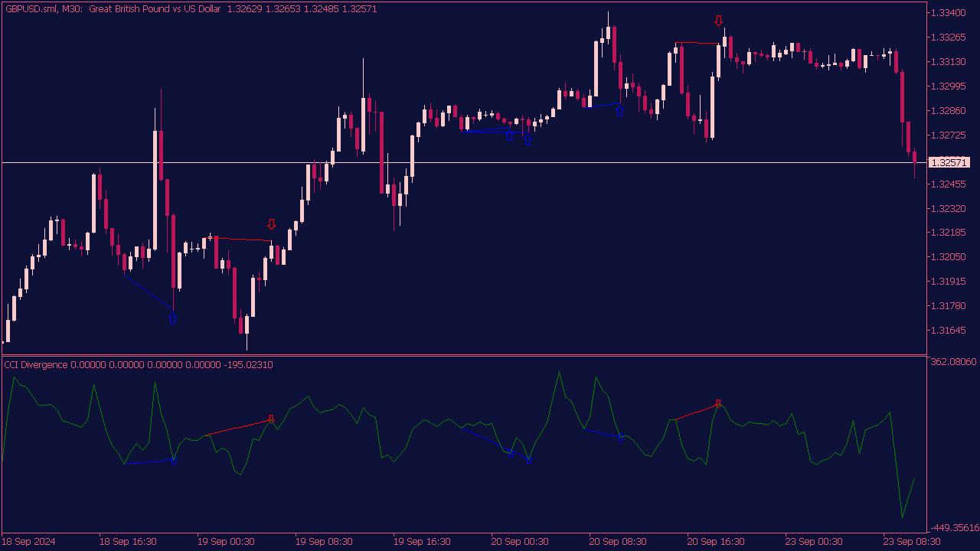Click the 18 Sep 2024 date label
980x551 pixels.
point(29,541)
